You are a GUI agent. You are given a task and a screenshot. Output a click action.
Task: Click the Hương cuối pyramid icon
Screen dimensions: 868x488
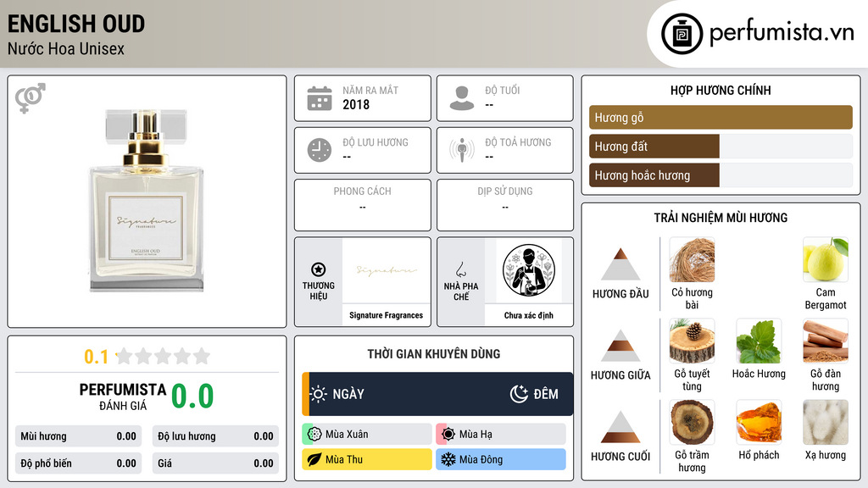click(620, 427)
